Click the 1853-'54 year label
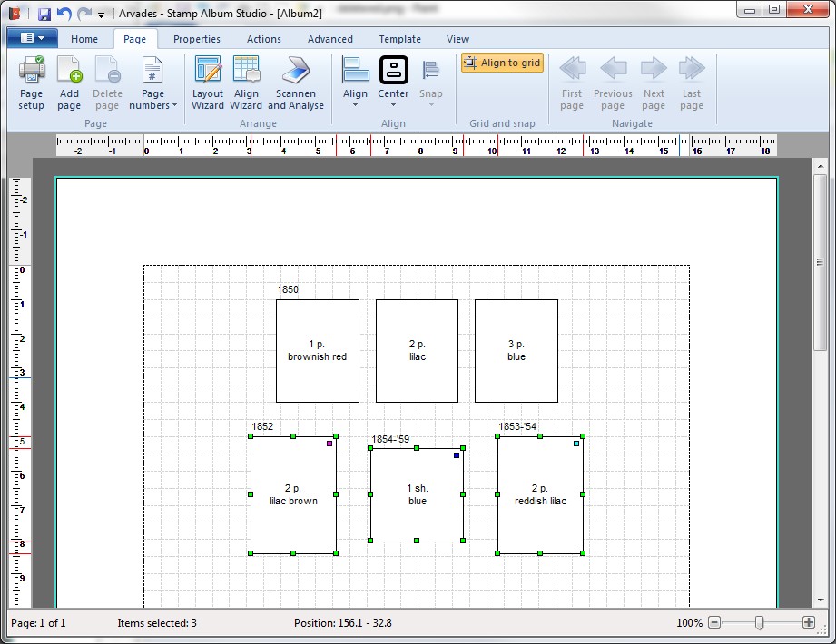Screen dimensions: 836x644 (517, 426)
